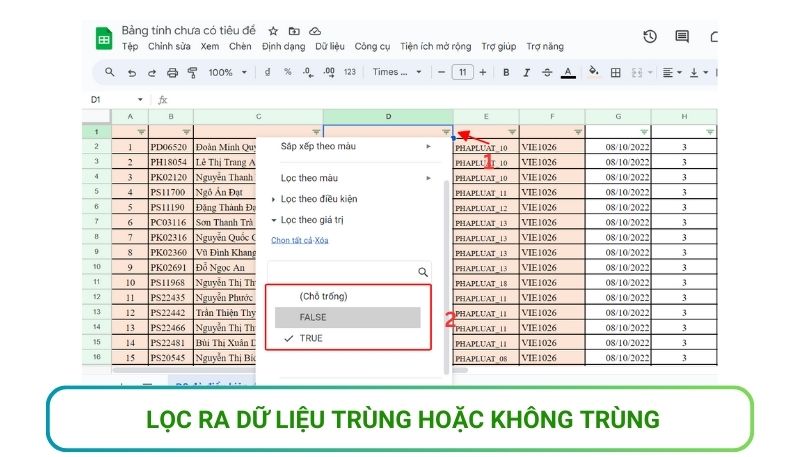This screenshot has height=457, width=800.
Task: Open filter dropdown on column B
Action: pyautogui.click(x=186, y=132)
